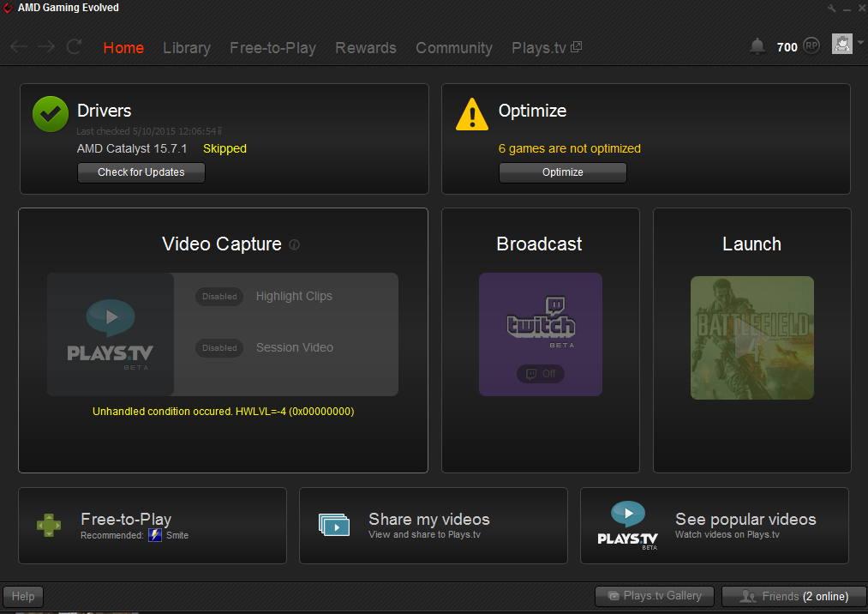Image resolution: width=868 pixels, height=614 pixels.
Task: Click the AMD logo in title bar
Action: pos(8,8)
